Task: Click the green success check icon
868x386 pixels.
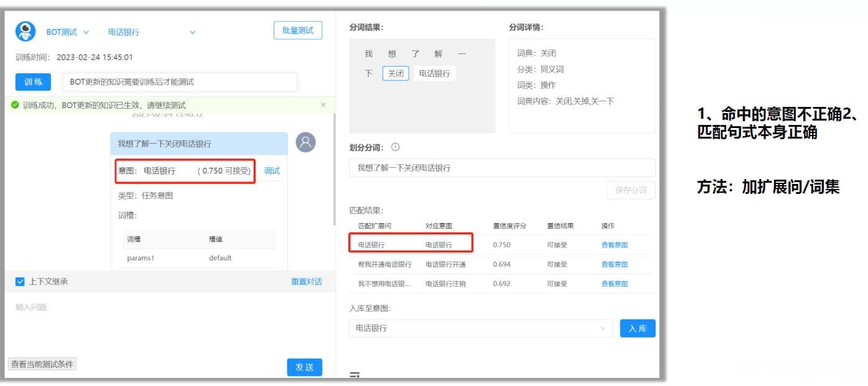Action: (x=15, y=105)
